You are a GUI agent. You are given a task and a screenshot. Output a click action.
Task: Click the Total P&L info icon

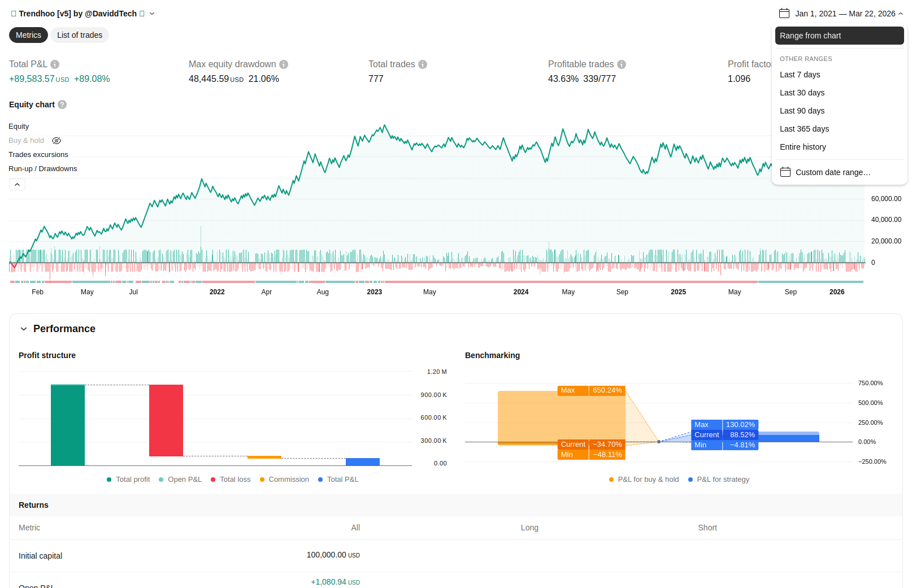pyautogui.click(x=55, y=64)
